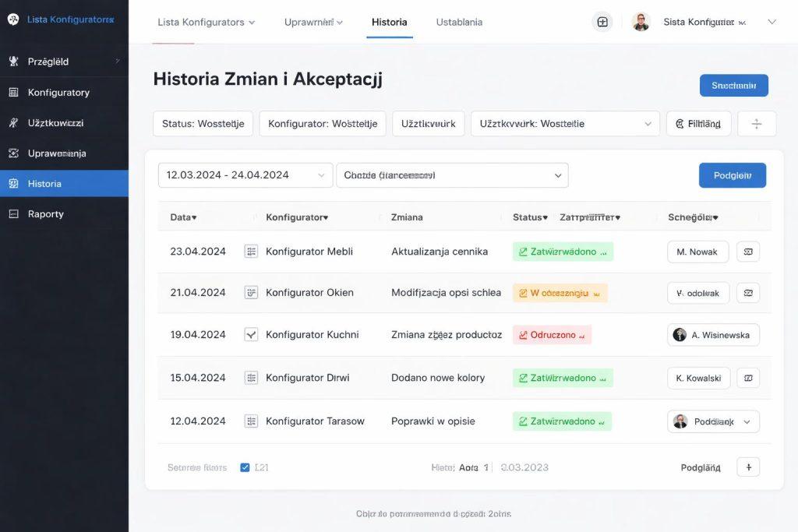Image resolution: width=798 pixels, height=532 pixels.
Task: Click the Raporty sidebar icon
Action: click(13, 213)
